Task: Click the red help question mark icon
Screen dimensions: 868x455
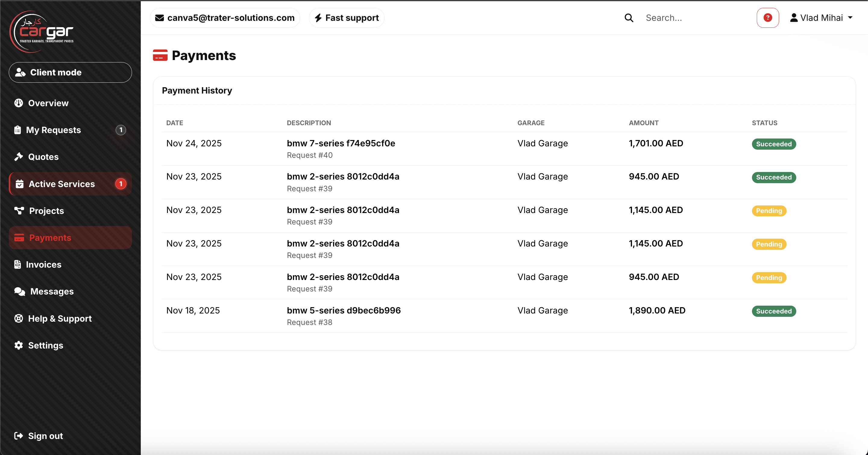Action: (x=767, y=17)
